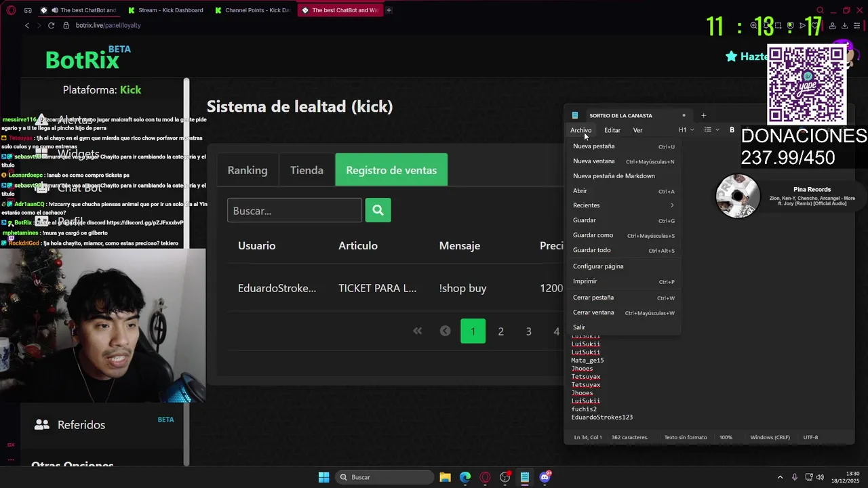Open a new Opera browser tab
This screenshot has width=868, height=488.
coord(389,10)
